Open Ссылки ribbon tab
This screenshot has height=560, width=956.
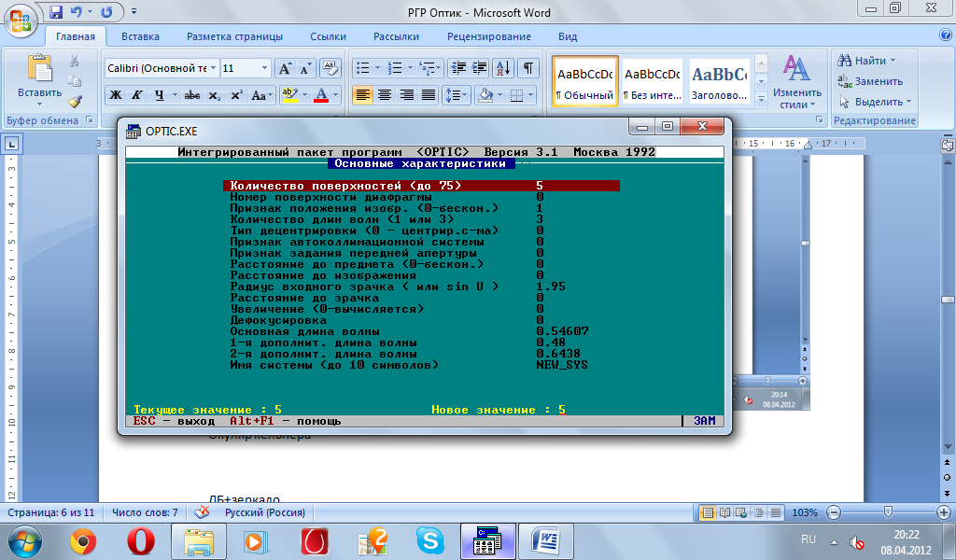point(328,36)
